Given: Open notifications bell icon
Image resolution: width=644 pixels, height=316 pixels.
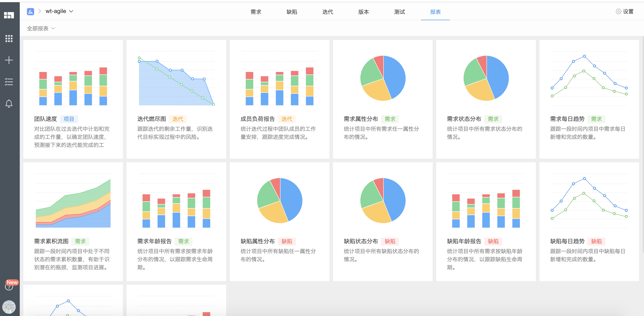Looking at the screenshot, I should point(9,103).
